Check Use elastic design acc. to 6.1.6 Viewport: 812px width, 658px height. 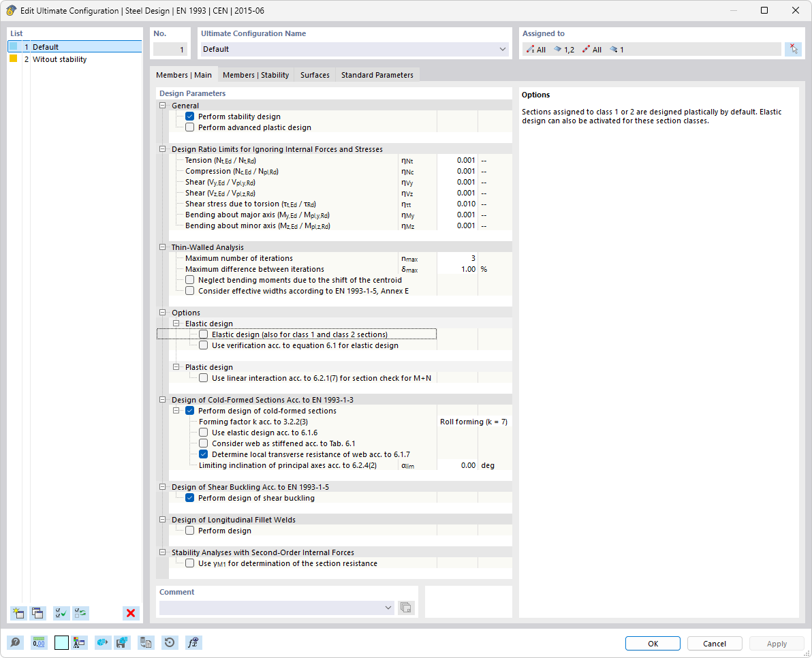[203, 432]
